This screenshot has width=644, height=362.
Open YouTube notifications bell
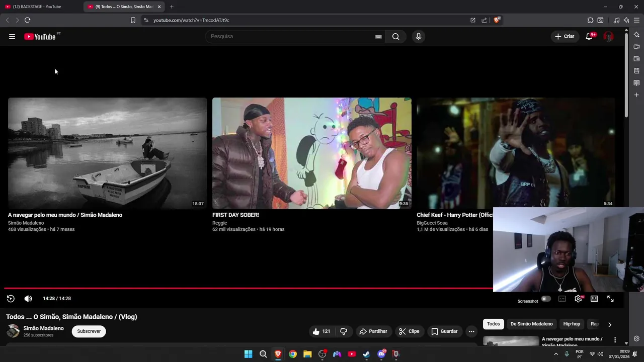589,36
